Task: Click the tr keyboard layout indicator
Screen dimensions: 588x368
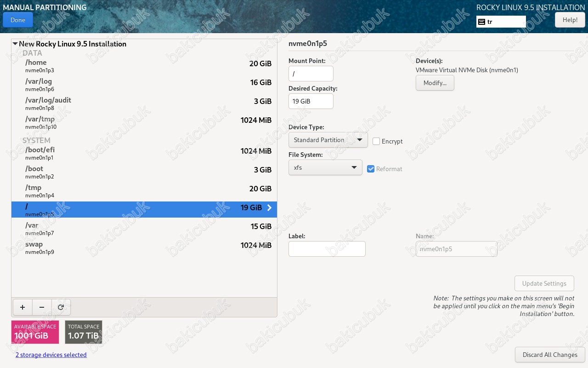Action: [501, 22]
